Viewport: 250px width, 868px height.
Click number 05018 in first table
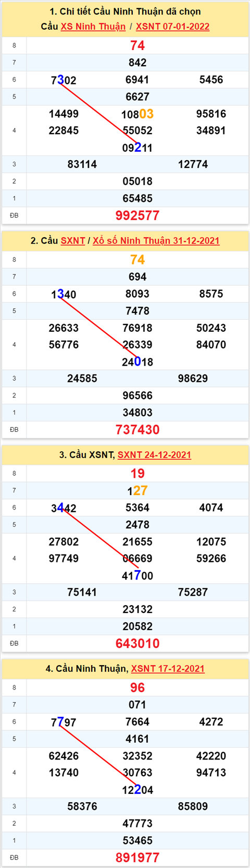pyautogui.click(x=137, y=182)
